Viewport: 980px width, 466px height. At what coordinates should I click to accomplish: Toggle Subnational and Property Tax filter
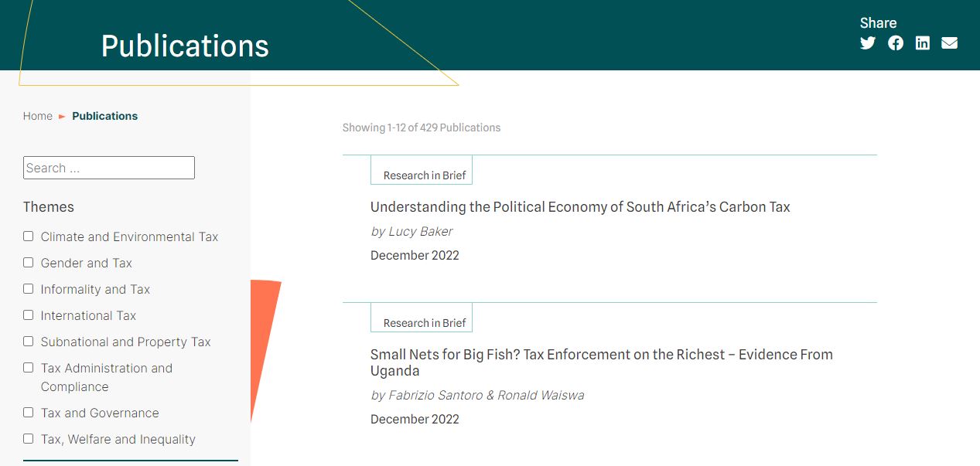pyautogui.click(x=29, y=342)
